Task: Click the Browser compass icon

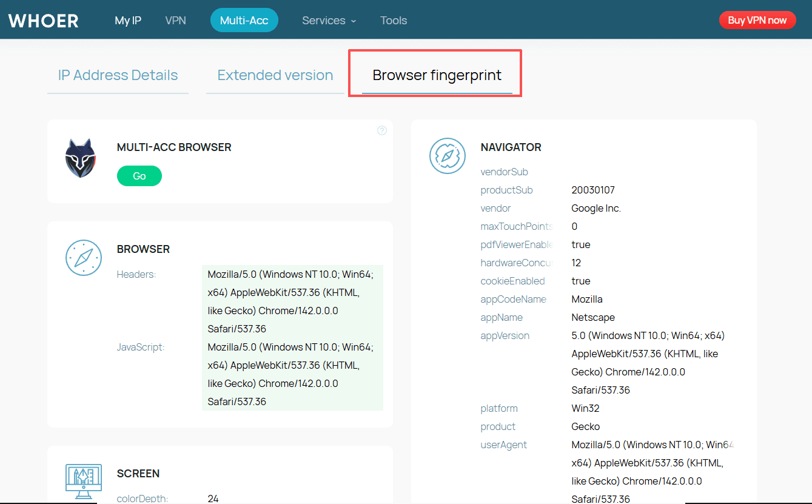Action: 83,258
